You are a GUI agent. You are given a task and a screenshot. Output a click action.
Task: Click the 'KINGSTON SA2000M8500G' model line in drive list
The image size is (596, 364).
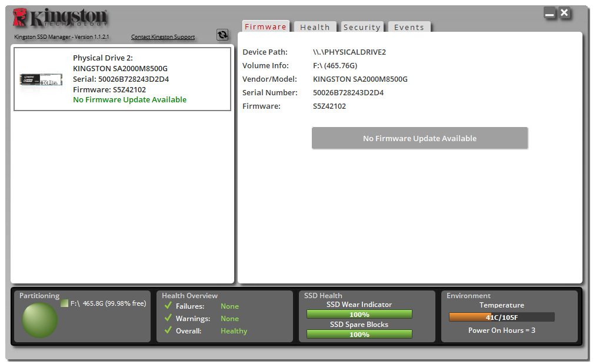pos(120,69)
